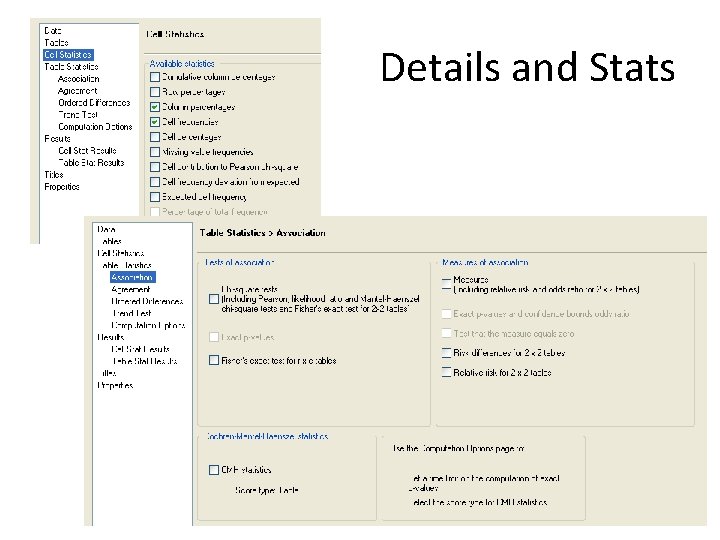Click Table Statistics > Association heading
The image size is (720, 540).
click(x=263, y=233)
